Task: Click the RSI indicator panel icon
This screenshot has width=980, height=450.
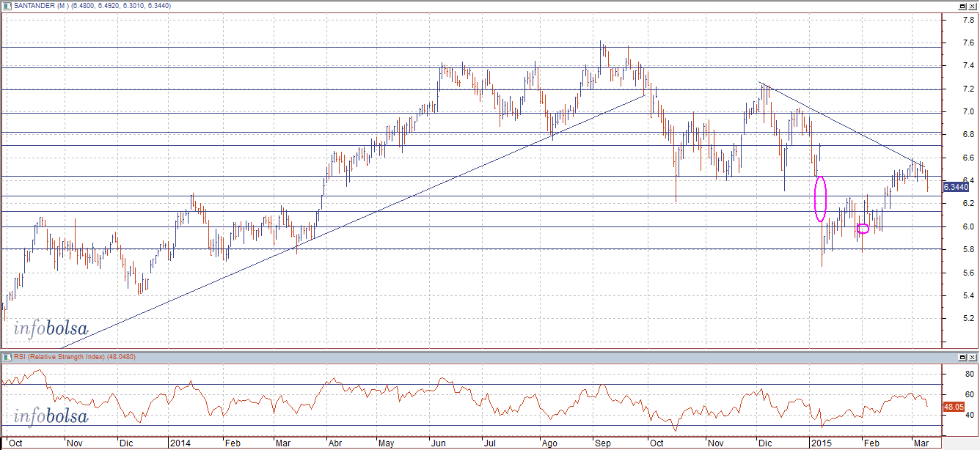Action: [x=7, y=357]
